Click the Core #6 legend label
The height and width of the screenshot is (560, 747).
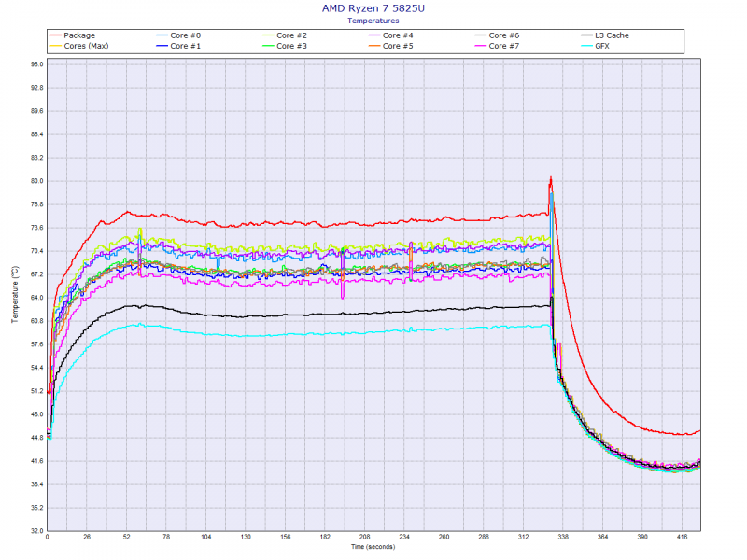click(x=504, y=35)
